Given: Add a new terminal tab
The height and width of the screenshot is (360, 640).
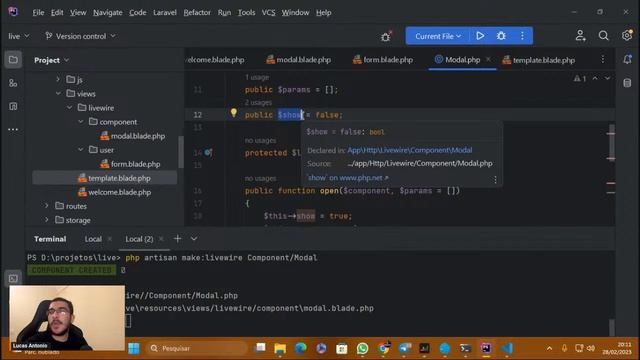Looking at the screenshot, I should pos(178,239).
